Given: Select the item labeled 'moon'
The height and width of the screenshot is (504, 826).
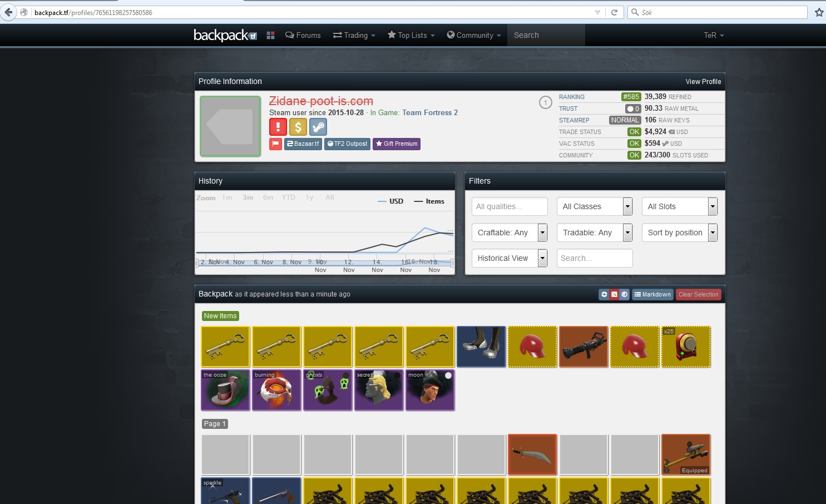Looking at the screenshot, I should pyautogui.click(x=430, y=391).
